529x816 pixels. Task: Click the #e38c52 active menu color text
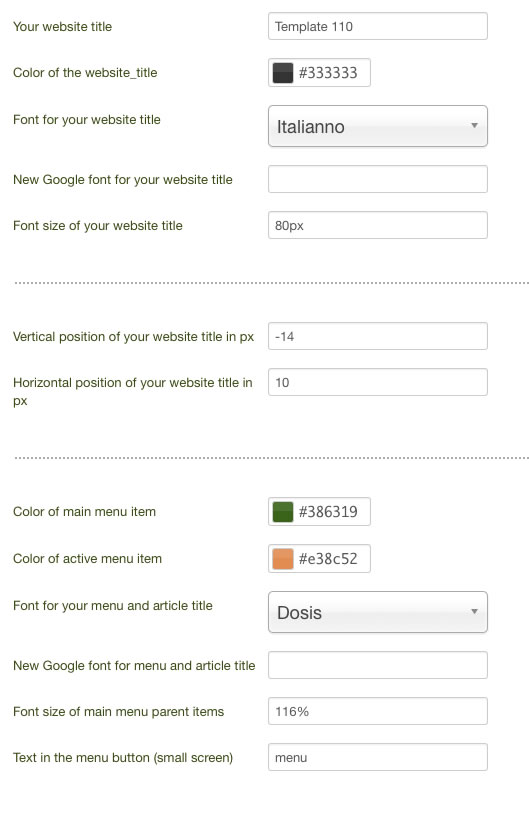click(328, 558)
